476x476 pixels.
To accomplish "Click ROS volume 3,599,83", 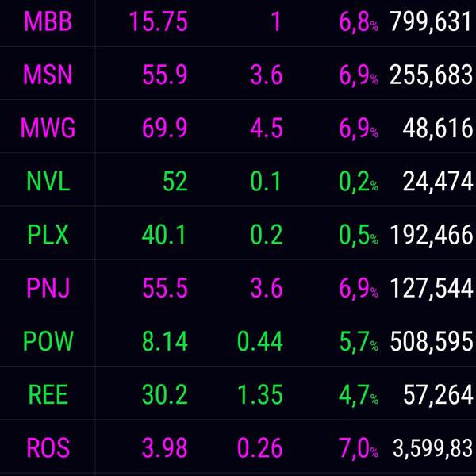I will pos(433,448).
